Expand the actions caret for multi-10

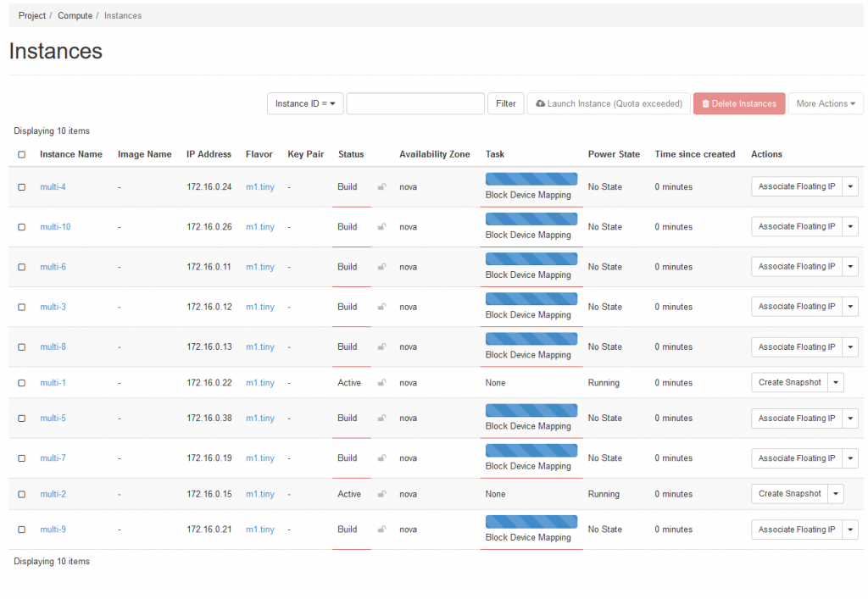[850, 226]
